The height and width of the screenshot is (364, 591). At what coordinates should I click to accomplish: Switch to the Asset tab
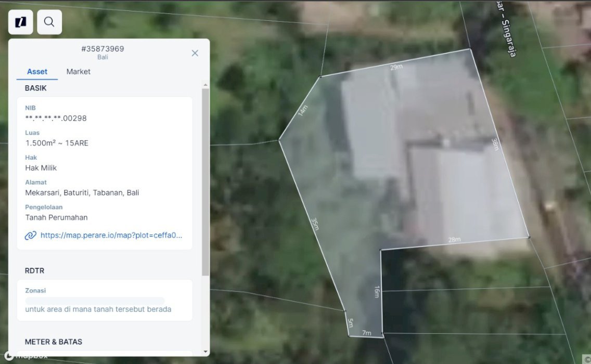tap(37, 72)
